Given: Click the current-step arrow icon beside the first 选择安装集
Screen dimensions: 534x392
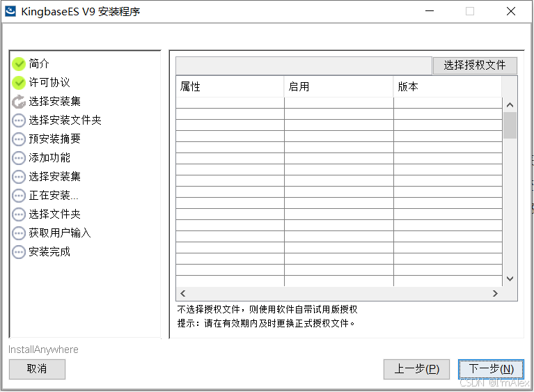Looking at the screenshot, I should tap(19, 102).
